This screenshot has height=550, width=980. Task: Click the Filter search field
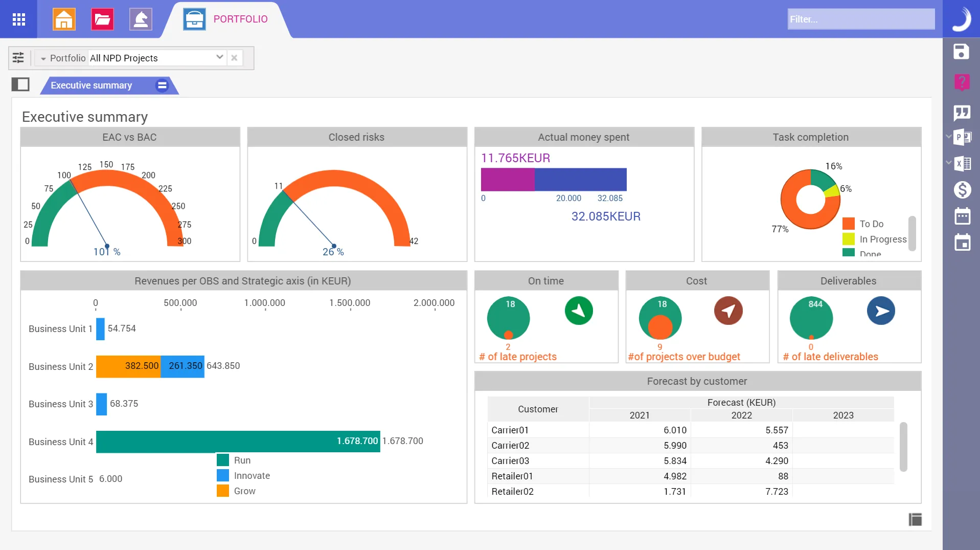(860, 19)
